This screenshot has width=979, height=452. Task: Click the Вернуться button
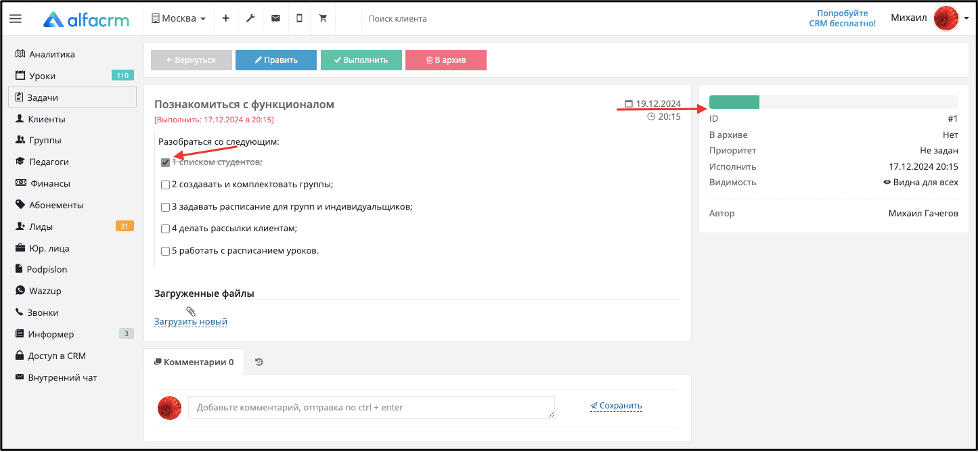tap(191, 60)
